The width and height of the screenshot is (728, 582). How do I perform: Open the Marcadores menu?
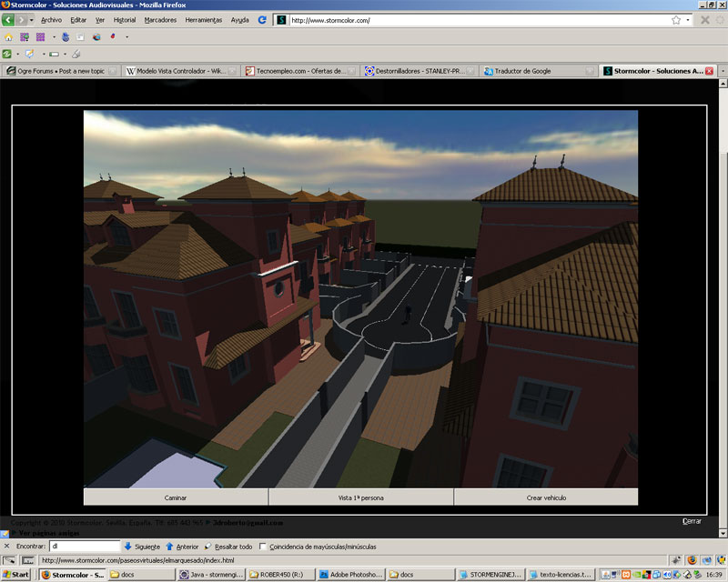160,20
